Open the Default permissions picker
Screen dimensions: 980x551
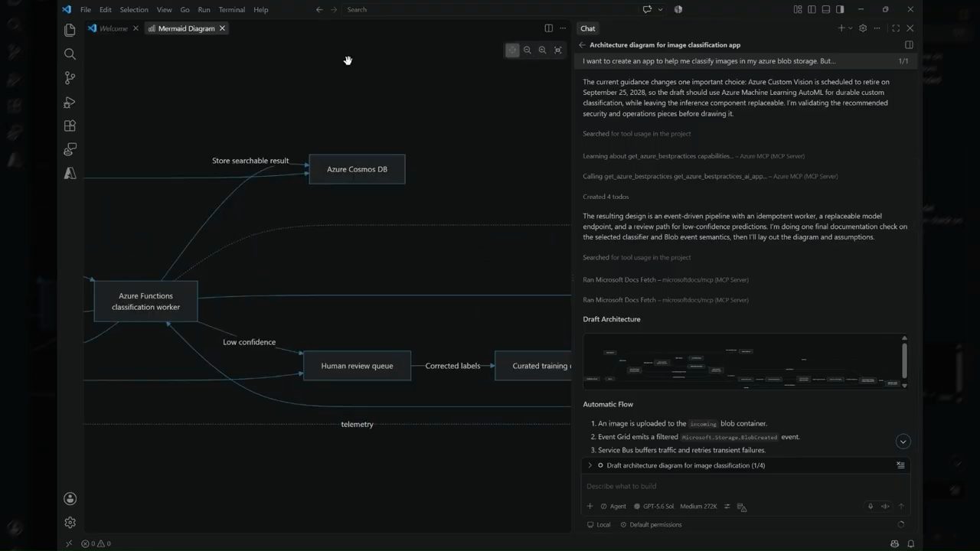651,524
